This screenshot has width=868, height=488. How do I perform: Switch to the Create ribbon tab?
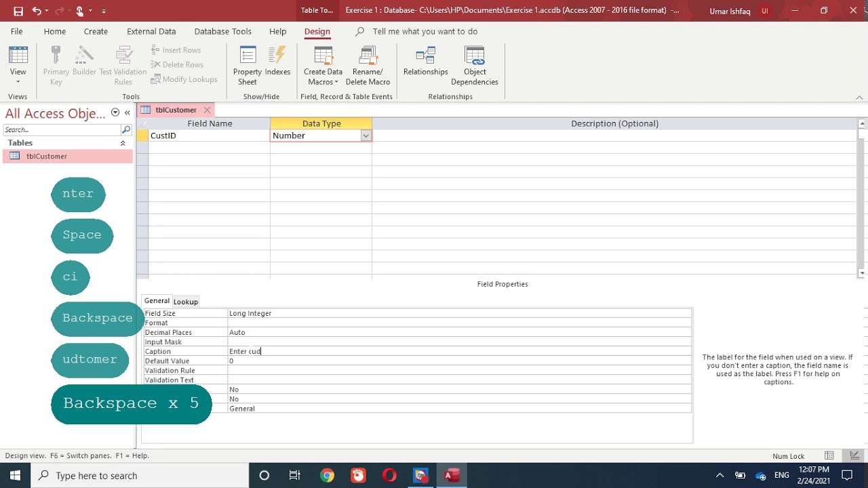(96, 31)
